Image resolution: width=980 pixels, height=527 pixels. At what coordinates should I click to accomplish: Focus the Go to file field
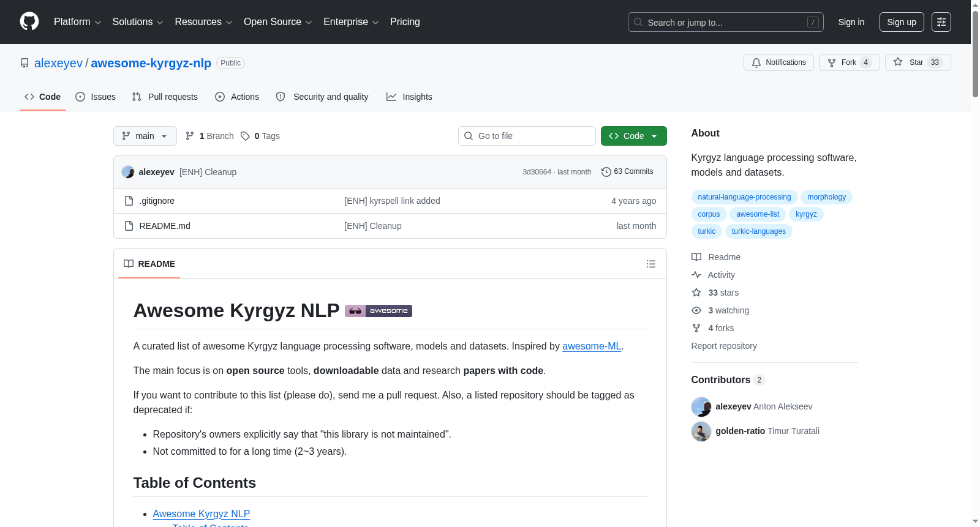[x=527, y=136]
